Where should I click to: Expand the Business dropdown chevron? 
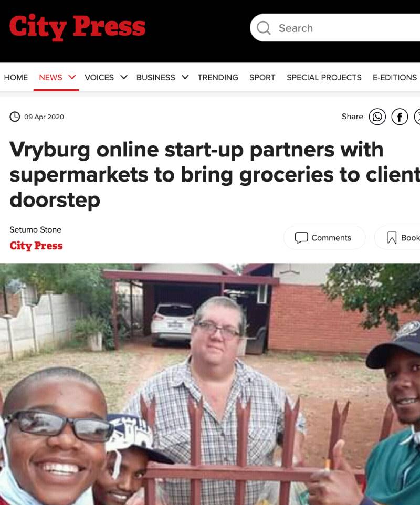tap(185, 77)
